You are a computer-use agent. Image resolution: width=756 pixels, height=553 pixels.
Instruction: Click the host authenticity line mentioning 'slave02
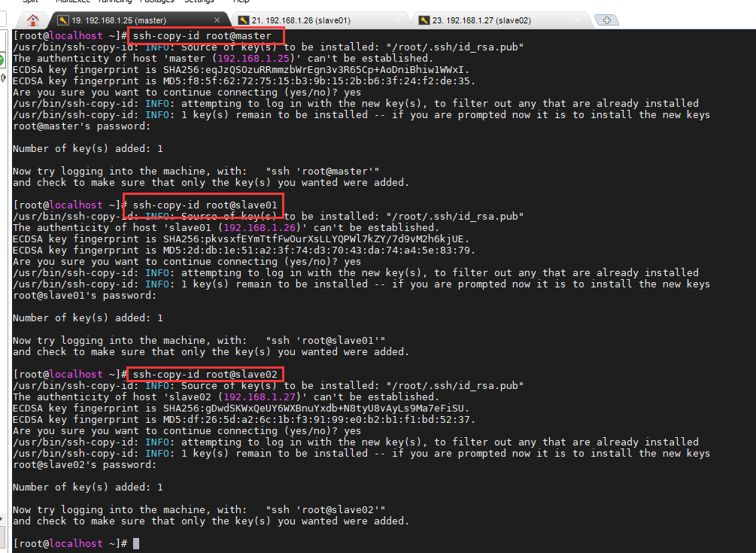tap(226, 397)
